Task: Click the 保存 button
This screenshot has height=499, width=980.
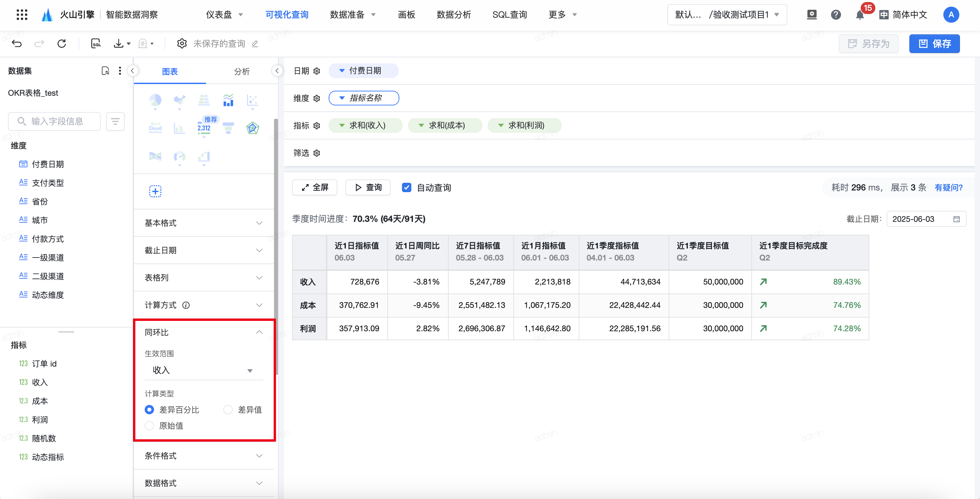Action: click(x=934, y=43)
